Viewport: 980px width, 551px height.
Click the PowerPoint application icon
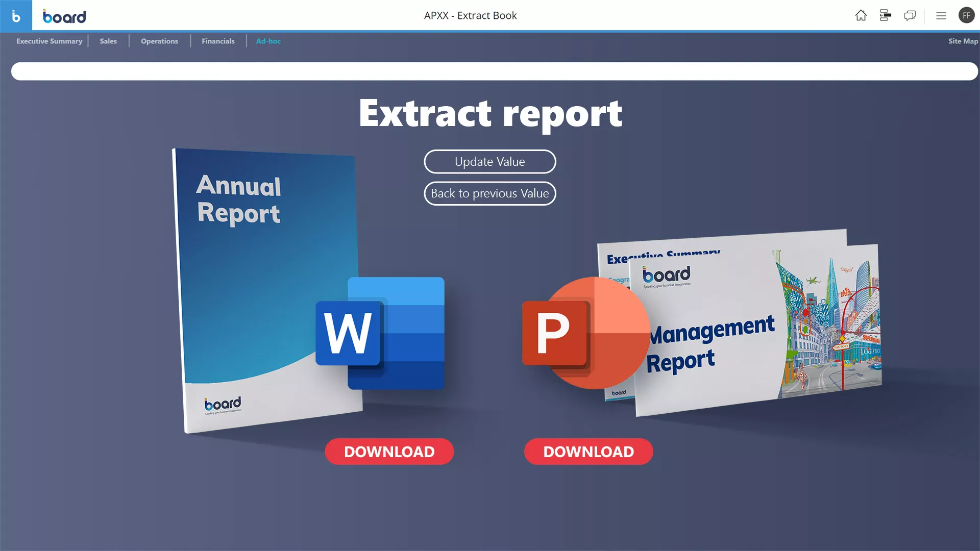pyautogui.click(x=586, y=333)
